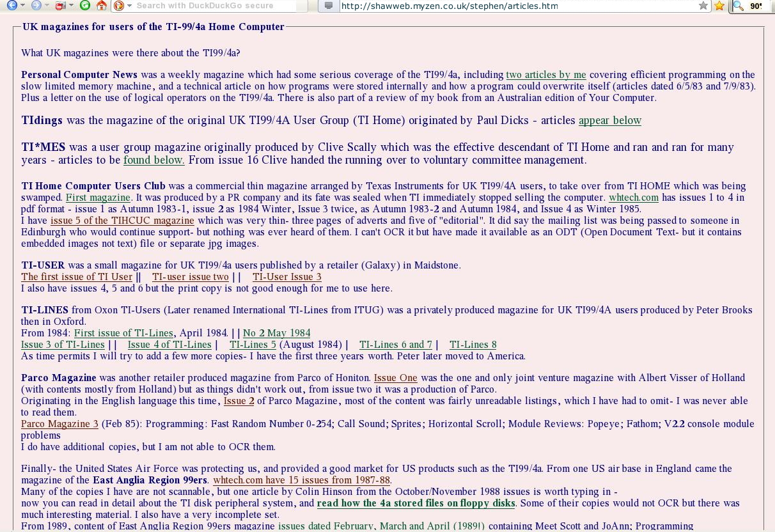Image resolution: width=775 pixels, height=532 pixels.
Task: Click the bold 'Personal Computer News' text
Action: click(79, 75)
